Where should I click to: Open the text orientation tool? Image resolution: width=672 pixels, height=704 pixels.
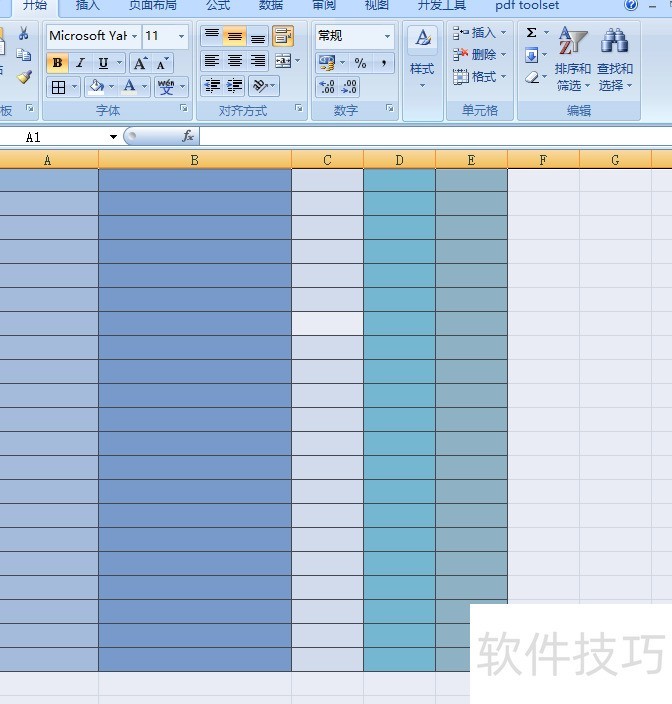click(x=263, y=85)
